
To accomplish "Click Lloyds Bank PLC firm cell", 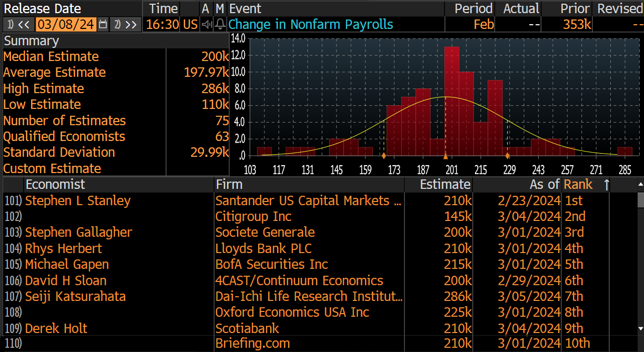I will [x=263, y=248].
